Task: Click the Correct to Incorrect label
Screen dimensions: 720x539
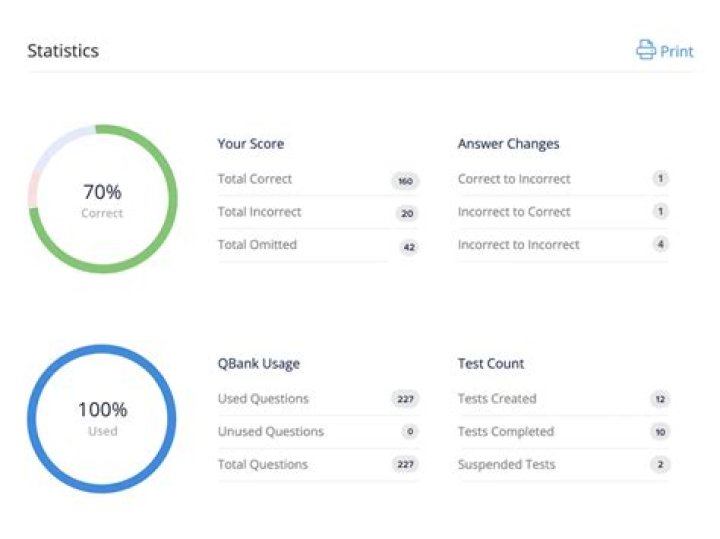Action: tap(514, 179)
